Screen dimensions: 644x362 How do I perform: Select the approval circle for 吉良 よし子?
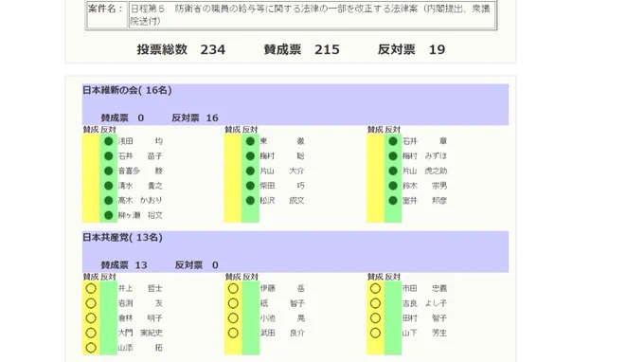(375, 303)
